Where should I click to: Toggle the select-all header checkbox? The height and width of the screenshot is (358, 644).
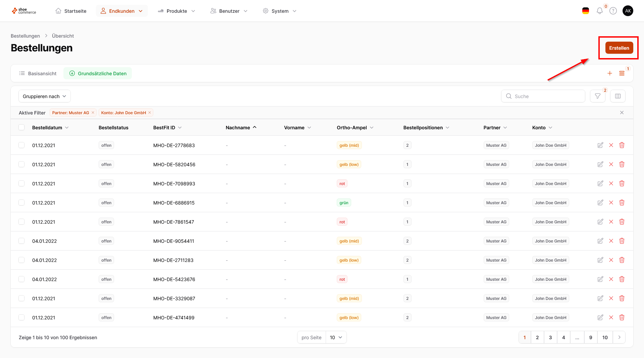21,128
